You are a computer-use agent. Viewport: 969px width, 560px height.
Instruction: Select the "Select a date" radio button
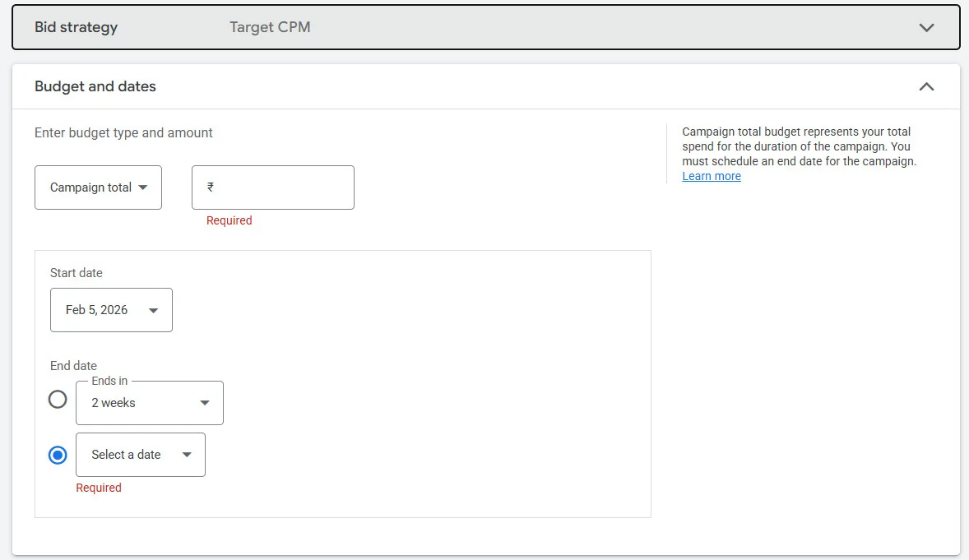tap(58, 454)
